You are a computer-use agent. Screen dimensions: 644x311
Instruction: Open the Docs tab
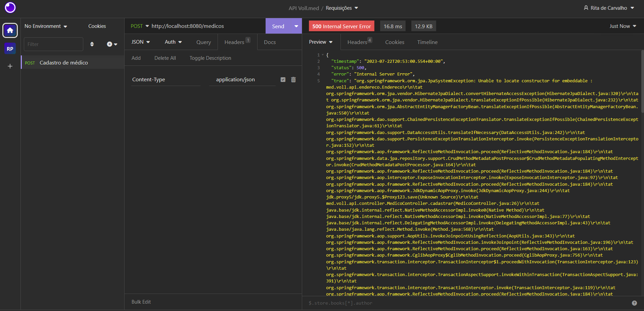270,42
